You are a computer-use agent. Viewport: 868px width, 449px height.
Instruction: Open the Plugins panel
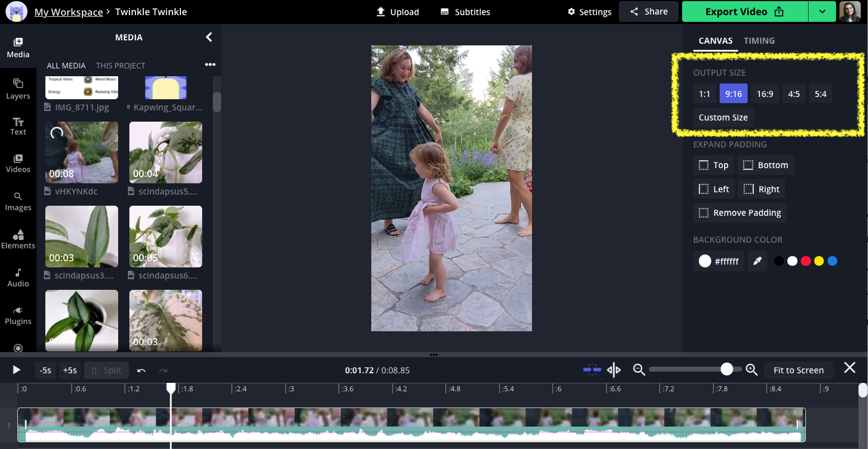pos(18,316)
